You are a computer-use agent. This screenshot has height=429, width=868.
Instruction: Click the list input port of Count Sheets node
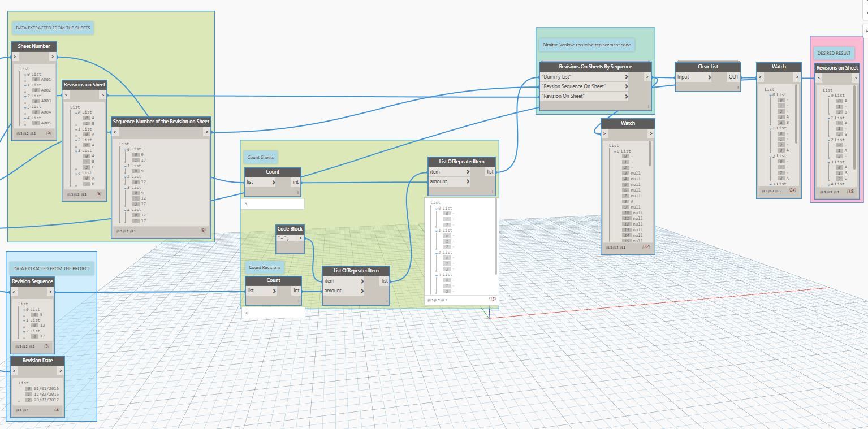(261, 182)
